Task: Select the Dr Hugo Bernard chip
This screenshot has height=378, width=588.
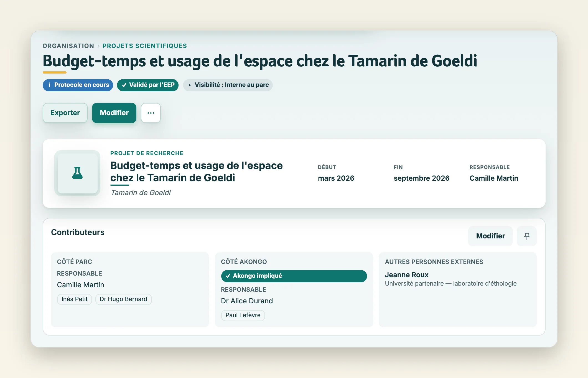Action: coord(123,299)
